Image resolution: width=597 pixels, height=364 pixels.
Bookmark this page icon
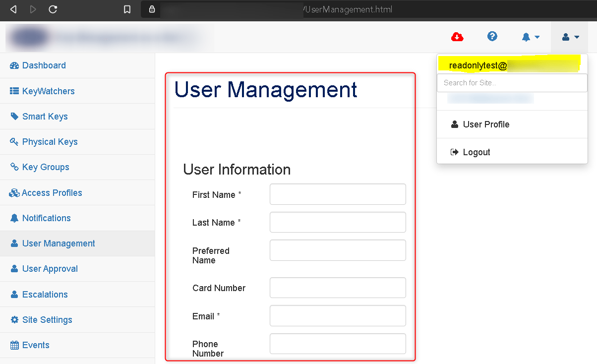coord(127,9)
